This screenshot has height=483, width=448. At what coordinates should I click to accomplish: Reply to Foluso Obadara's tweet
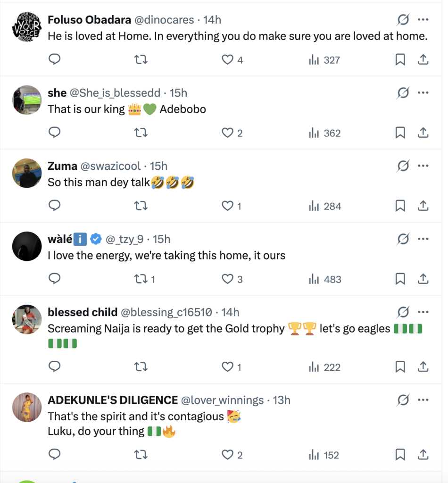tap(55, 59)
